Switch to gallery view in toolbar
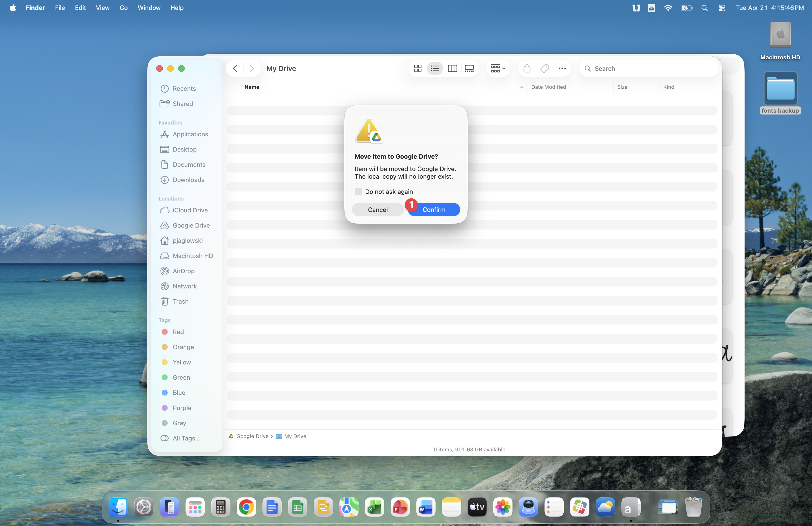Viewport: 812px width, 526px height. pos(469,69)
